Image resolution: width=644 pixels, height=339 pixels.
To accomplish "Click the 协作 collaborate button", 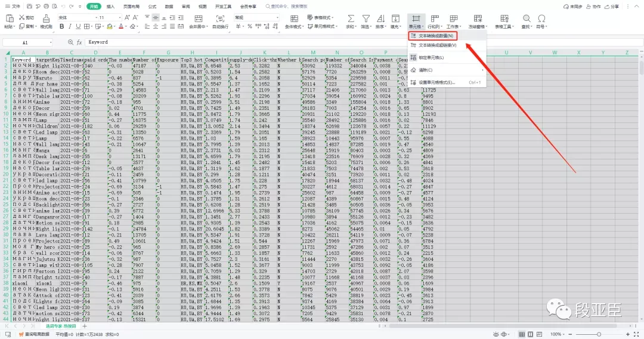I will pos(593,7).
